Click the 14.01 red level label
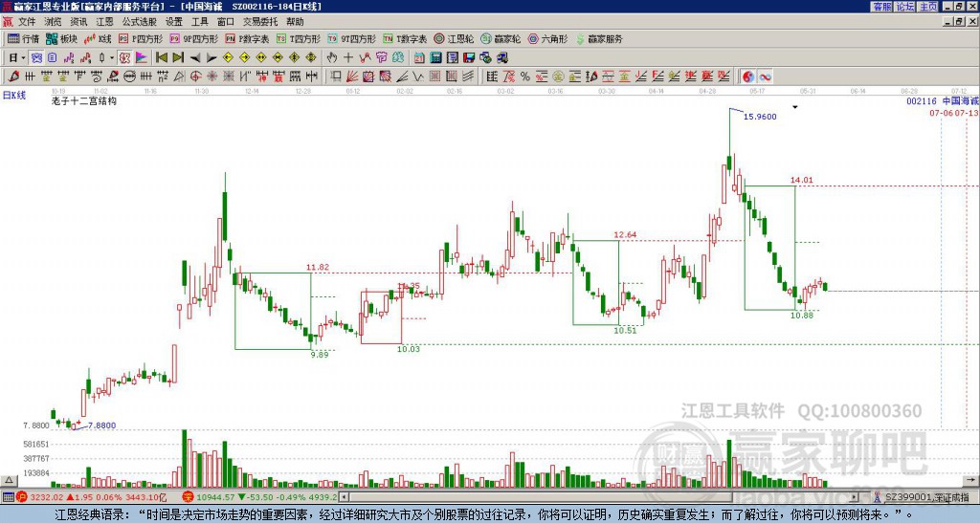Viewport: 980px width, 524px height. coord(802,180)
